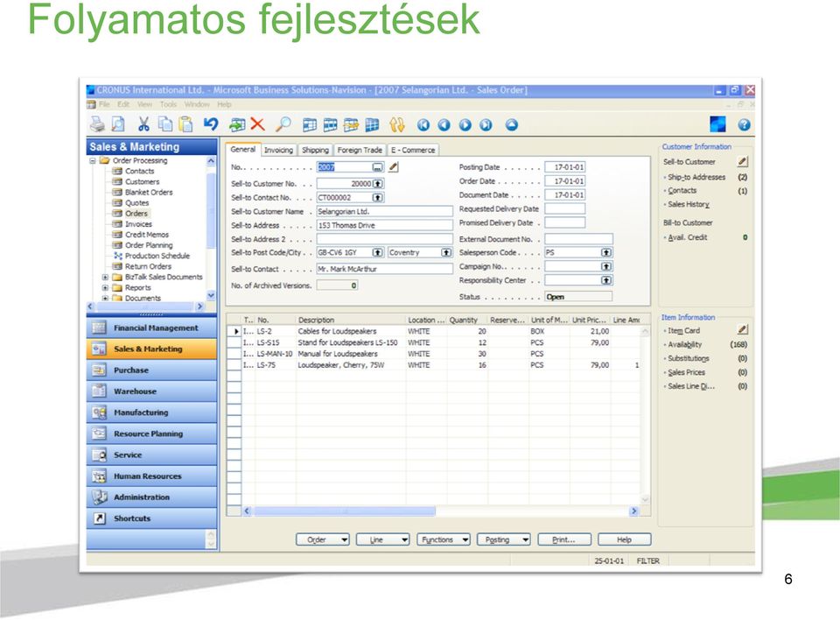Switch to the E - Commerce tab
The width and height of the screenshot is (840, 620).
tap(413, 150)
